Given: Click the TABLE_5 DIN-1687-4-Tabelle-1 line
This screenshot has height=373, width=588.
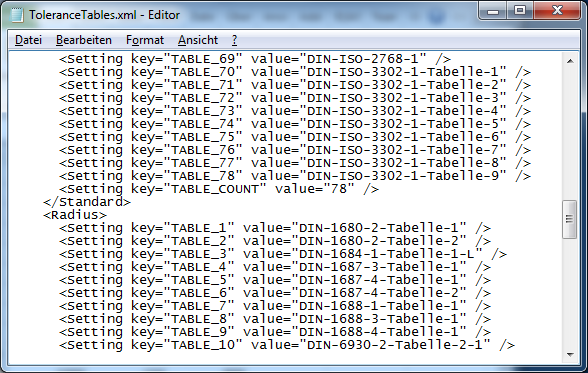Looking at the screenshot, I should tap(275, 280).
